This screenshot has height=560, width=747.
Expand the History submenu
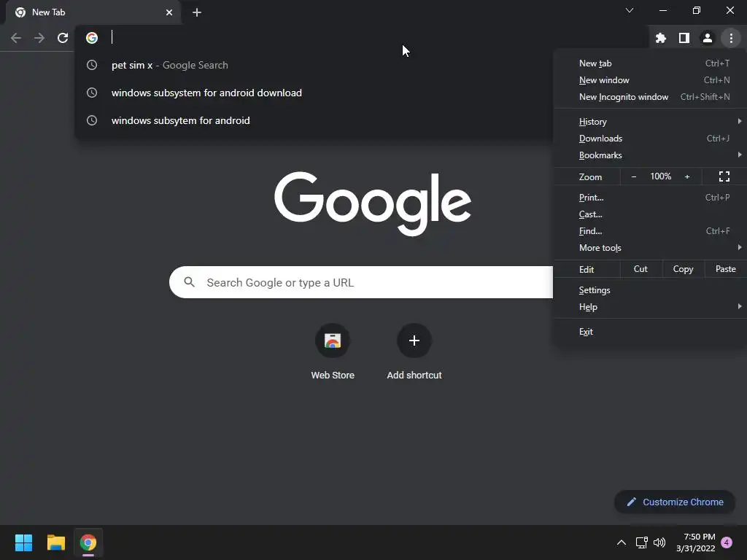point(650,122)
